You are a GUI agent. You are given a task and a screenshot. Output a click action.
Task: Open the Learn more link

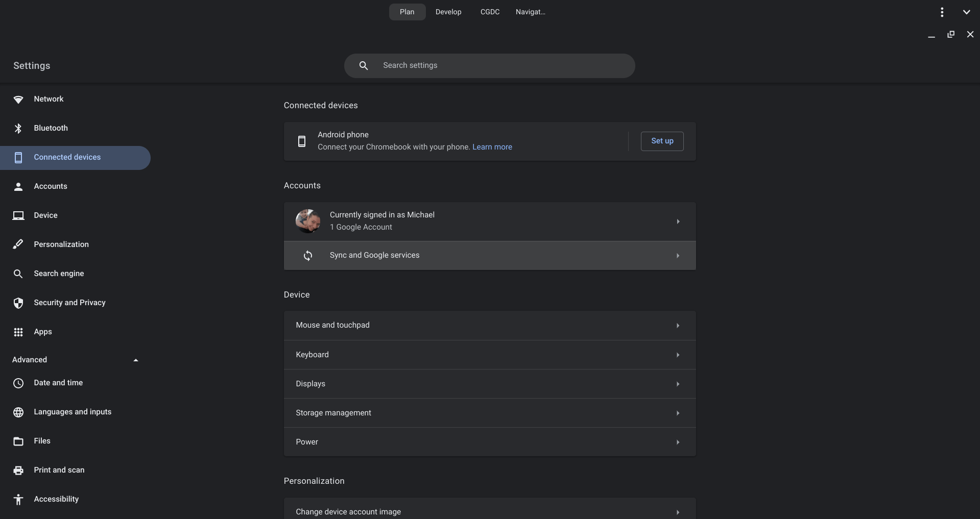(x=492, y=147)
